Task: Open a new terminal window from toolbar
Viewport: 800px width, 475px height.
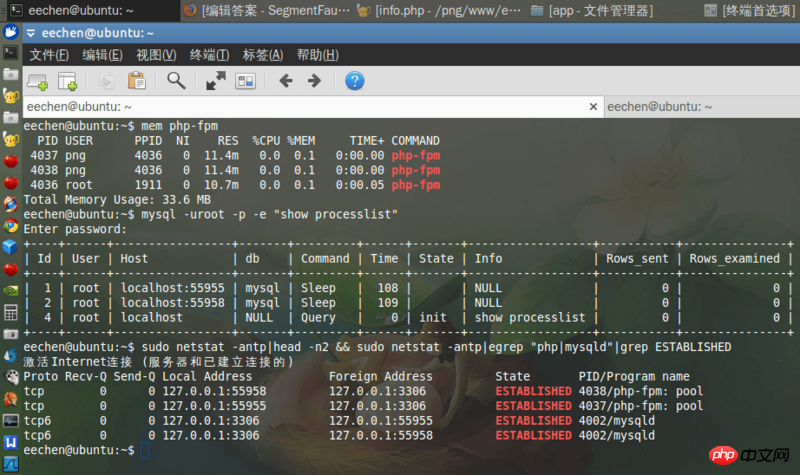Action: coord(67,81)
